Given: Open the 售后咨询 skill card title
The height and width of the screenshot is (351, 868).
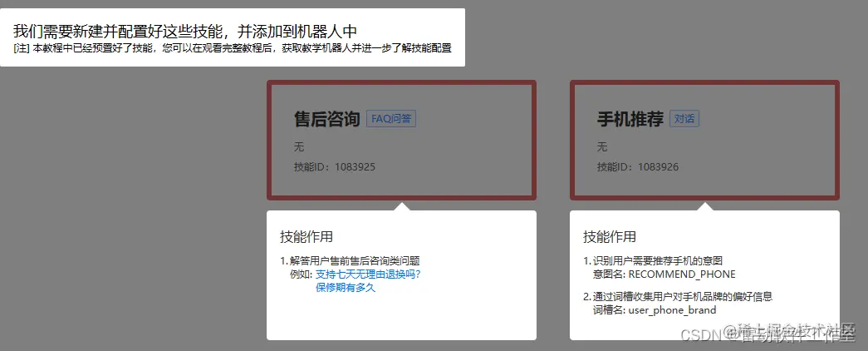Looking at the screenshot, I should pos(326,119).
